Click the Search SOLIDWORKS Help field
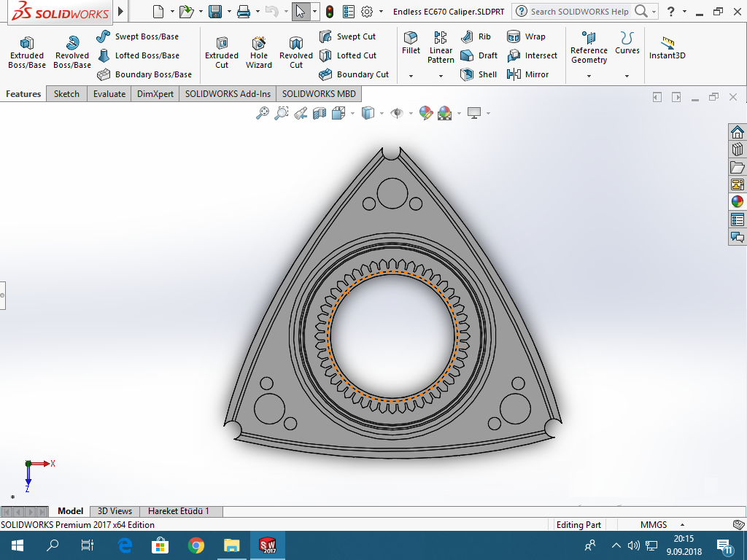The width and height of the screenshot is (747, 560). click(x=579, y=12)
